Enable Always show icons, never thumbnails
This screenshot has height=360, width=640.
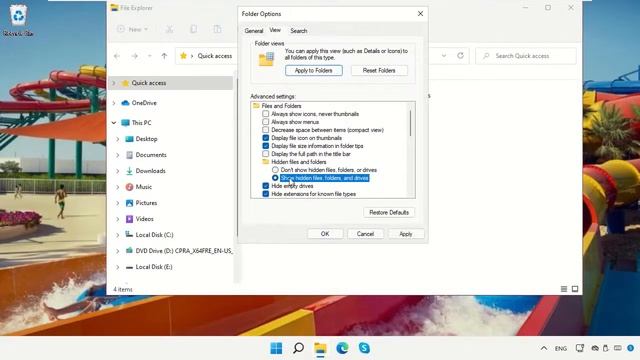tap(266, 114)
